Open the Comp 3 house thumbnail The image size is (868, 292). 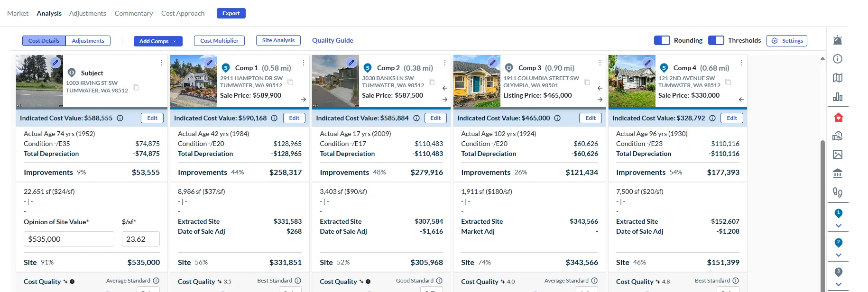pyautogui.click(x=477, y=81)
